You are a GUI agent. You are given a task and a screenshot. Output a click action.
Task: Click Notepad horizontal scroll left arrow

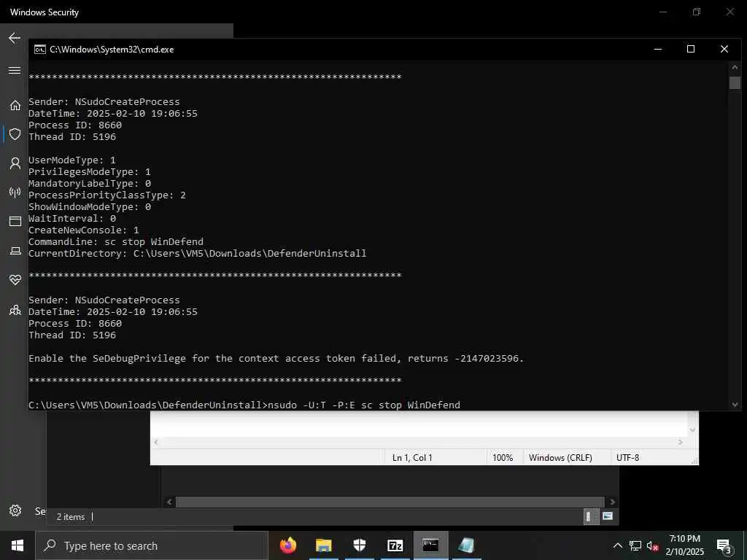[x=156, y=443]
